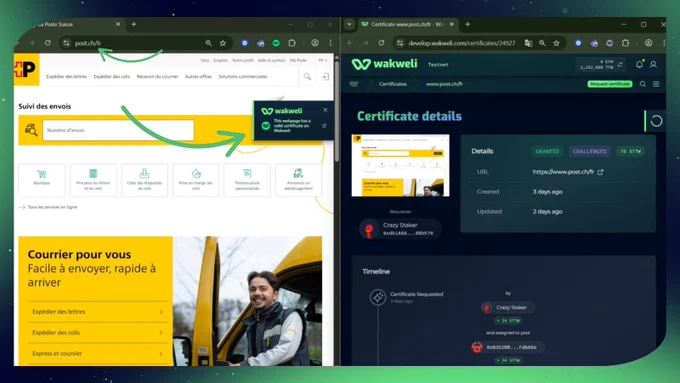
Task: Click zoom magnifier in left browser address bar
Action: [209, 43]
